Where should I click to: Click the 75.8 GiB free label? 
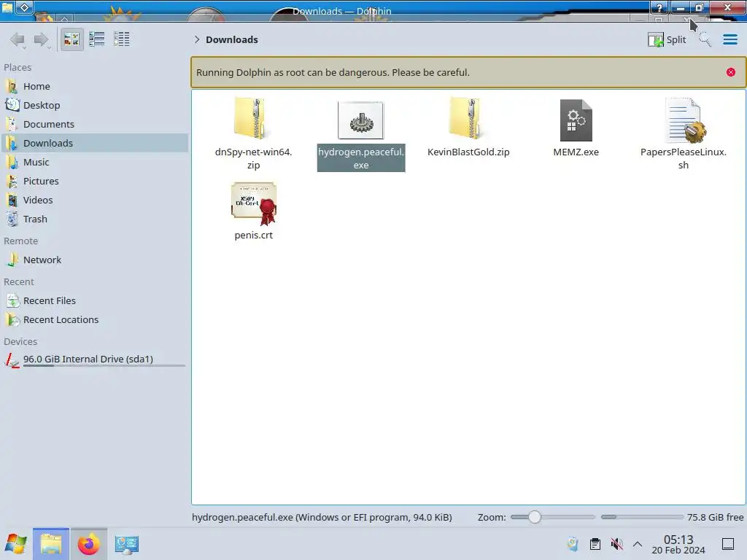click(x=715, y=517)
